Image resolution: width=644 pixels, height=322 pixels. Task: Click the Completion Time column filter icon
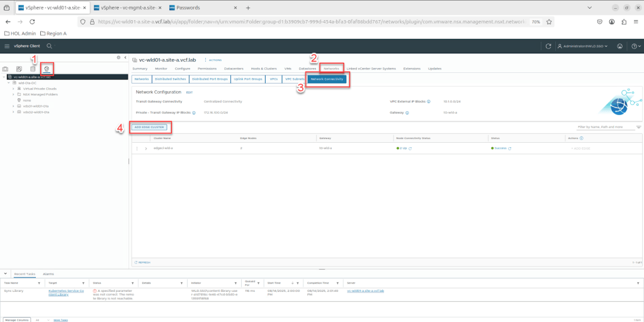coord(337,283)
